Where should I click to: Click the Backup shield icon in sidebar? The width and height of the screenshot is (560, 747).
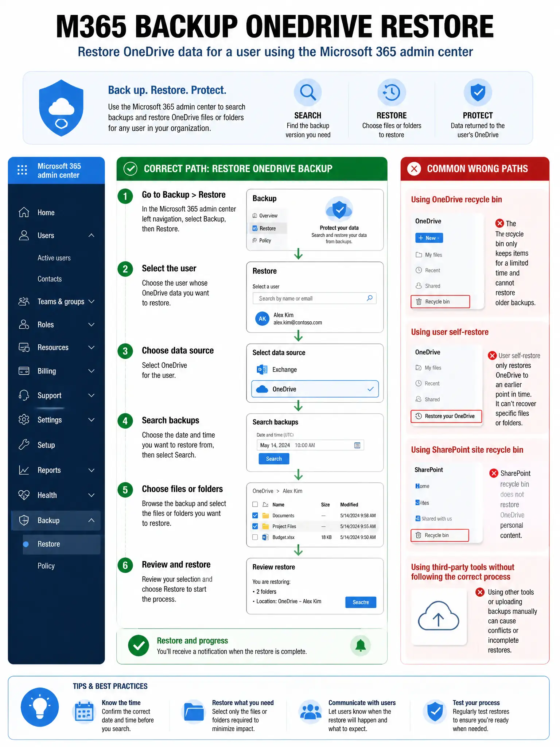24,520
